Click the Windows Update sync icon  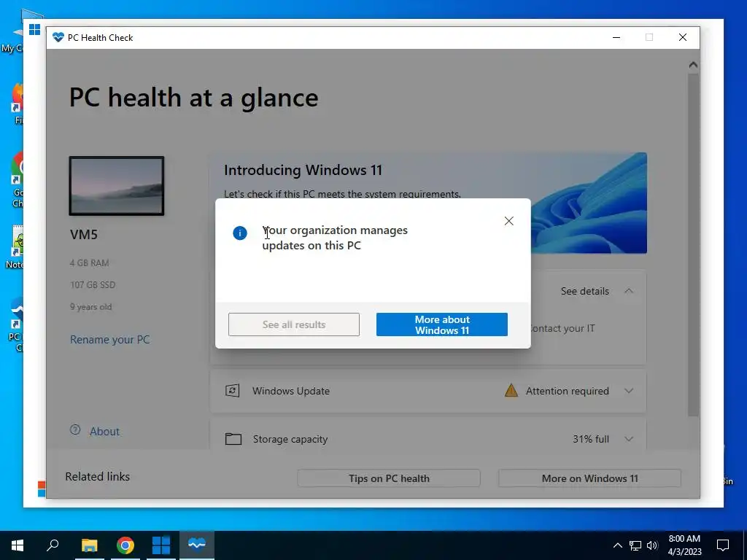click(232, 391)
